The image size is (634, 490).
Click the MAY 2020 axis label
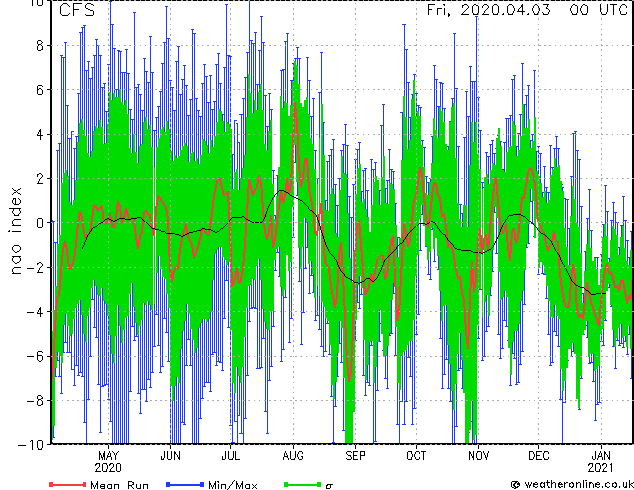pyautogui.click(x=108, y=462)
